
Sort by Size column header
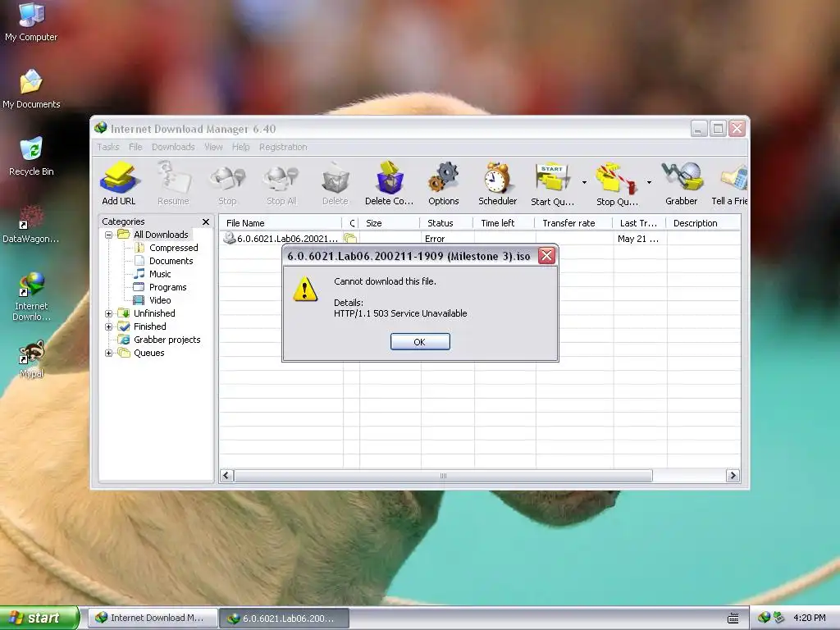click(x=389, y=223)
